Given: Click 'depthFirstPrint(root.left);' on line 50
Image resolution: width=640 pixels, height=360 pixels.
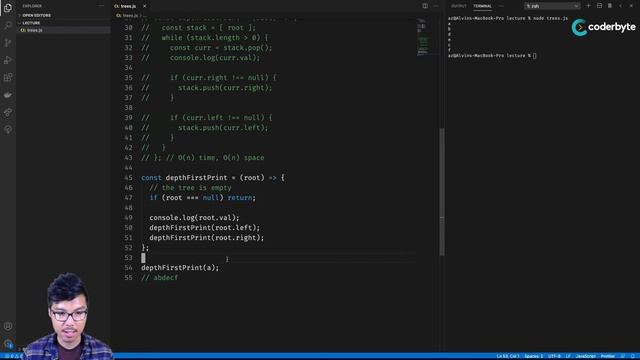Looking at the screenshot, I should coord(204,228).
